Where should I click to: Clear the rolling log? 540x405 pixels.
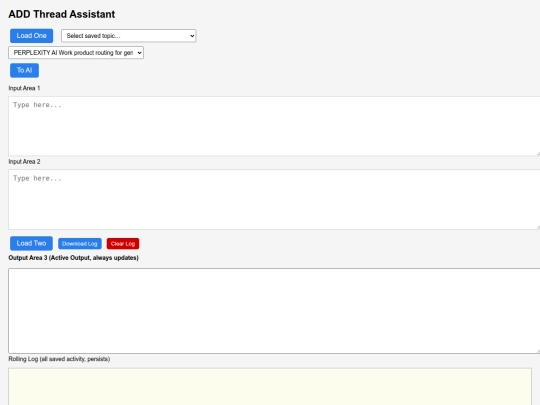click(123, 243)
